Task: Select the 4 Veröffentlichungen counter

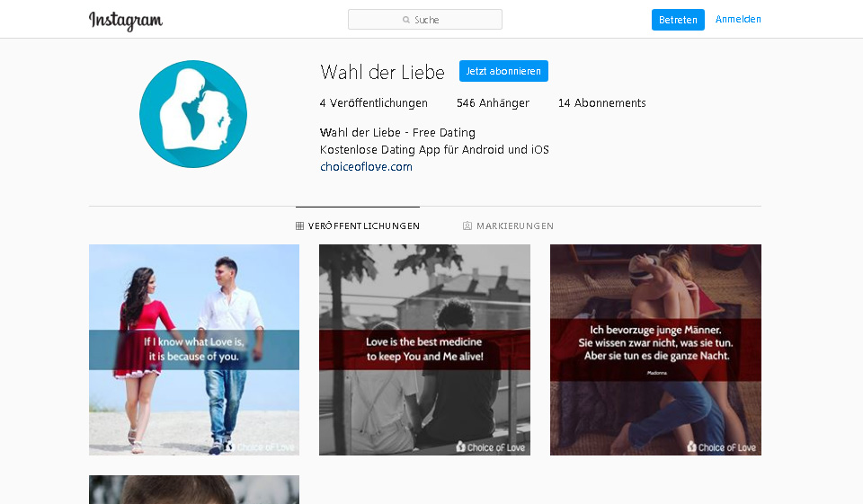Action: [x=374, y=103]
